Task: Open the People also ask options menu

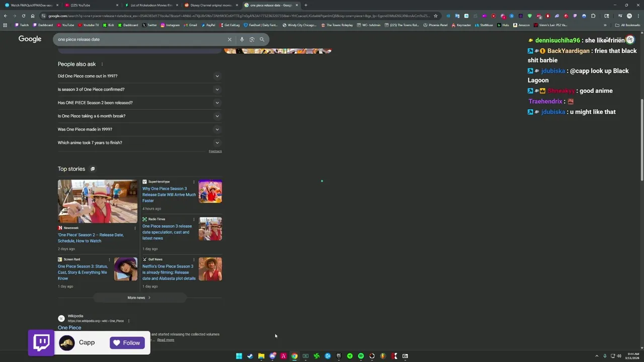Action: click(102, 64)
